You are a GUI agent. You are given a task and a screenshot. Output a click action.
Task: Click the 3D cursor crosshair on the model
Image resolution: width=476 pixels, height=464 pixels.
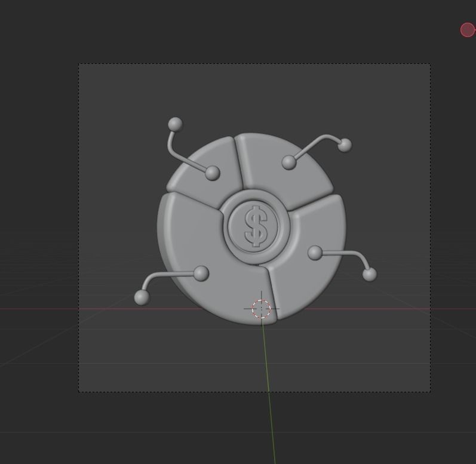click(x=262, y=309)
